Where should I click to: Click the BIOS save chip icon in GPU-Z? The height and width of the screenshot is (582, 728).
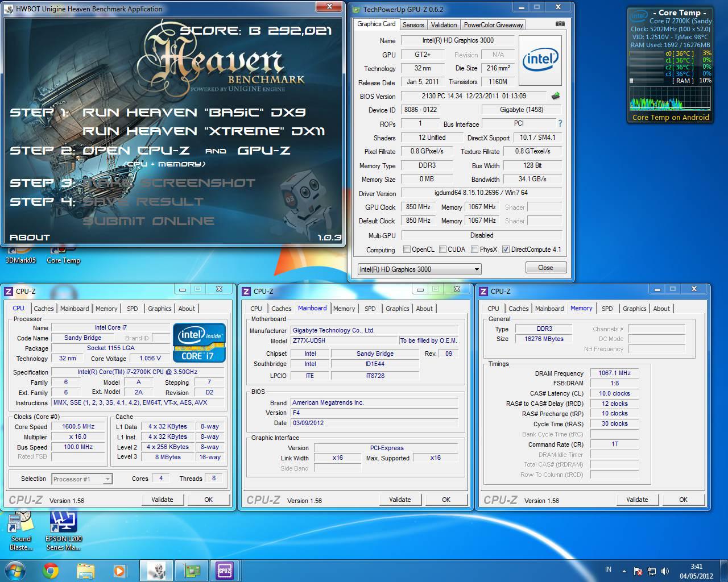click(x=556, y=96)
